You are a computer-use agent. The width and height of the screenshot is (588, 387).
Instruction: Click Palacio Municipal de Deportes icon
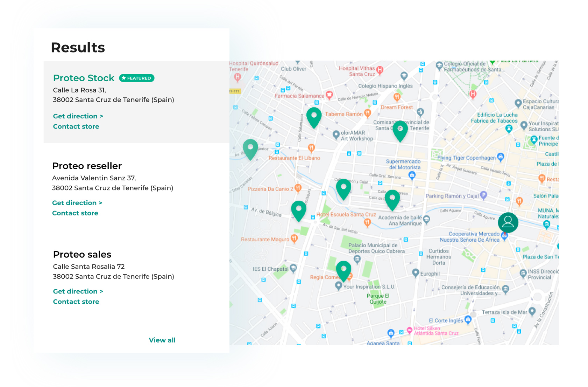click(x=357, y=259)
